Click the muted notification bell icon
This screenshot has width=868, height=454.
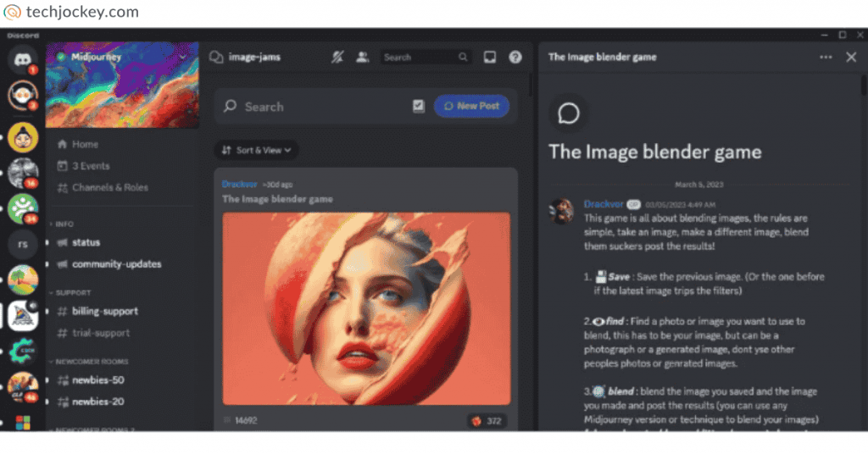[x=338, y=58]
